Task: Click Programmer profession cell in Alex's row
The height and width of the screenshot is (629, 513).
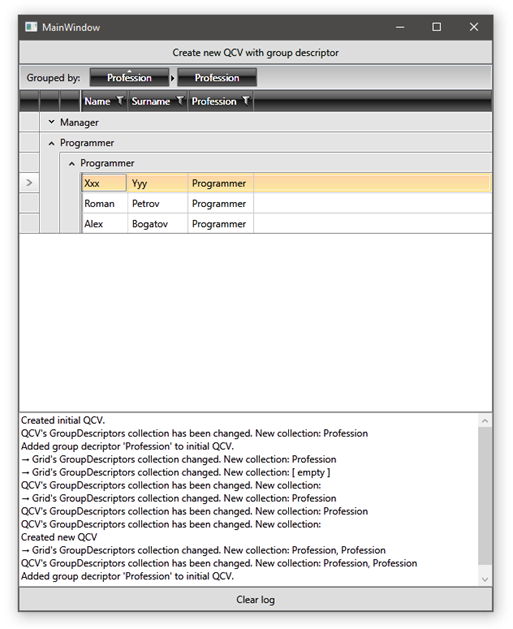Action: point(220,224)
